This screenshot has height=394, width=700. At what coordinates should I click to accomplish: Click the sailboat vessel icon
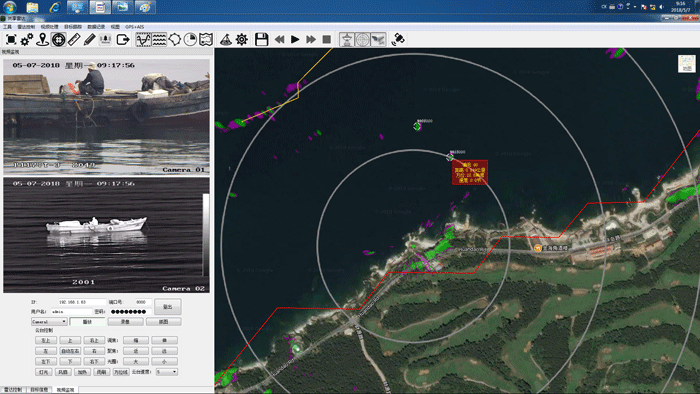click(x=226, y=40)
